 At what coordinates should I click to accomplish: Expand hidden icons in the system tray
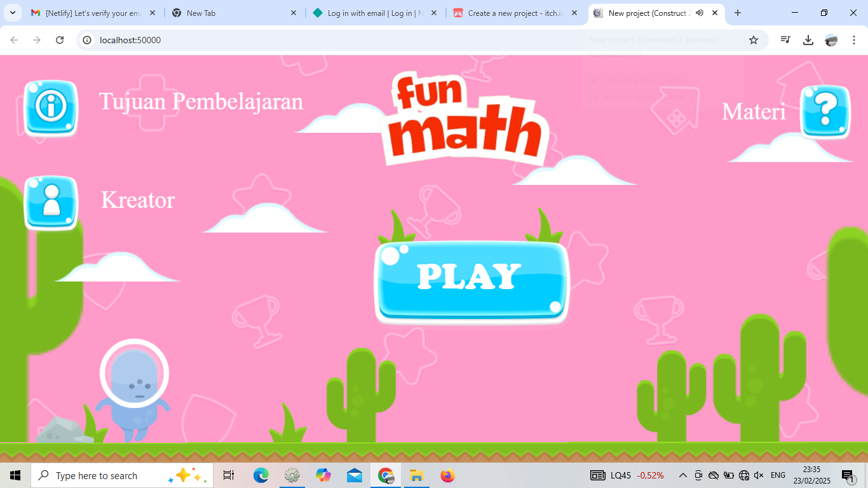coord(682,475)
